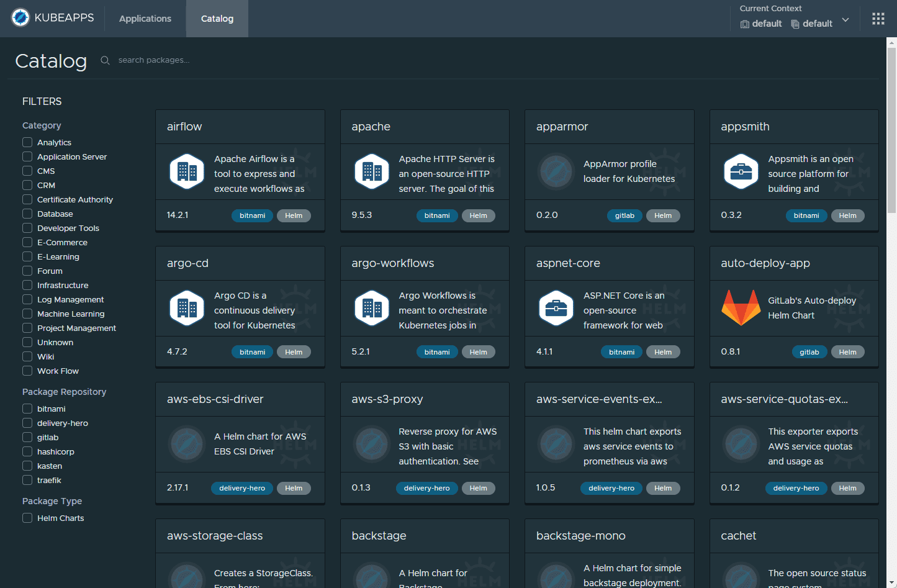Select the Catalog tab
The width and height of the screenshot is (897, 588).
tap(217, 19)
